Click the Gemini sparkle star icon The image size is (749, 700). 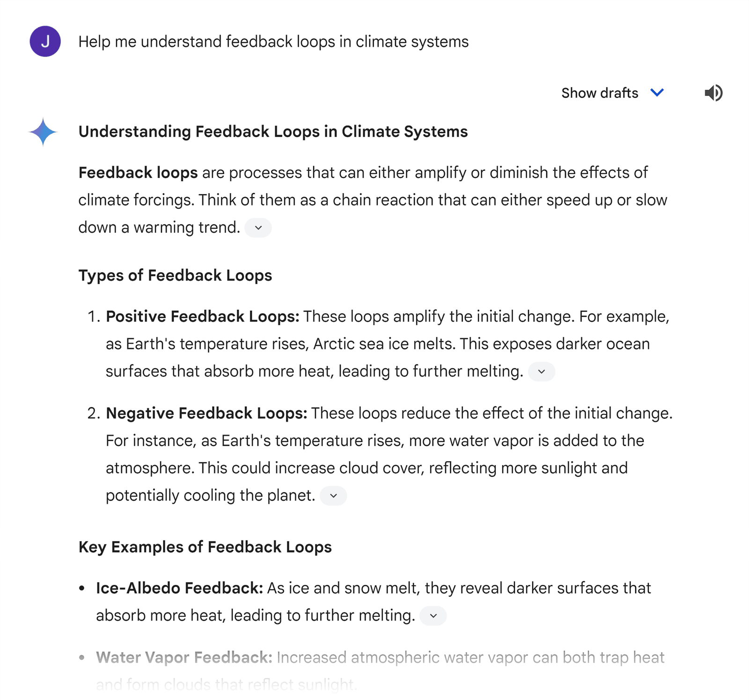(43, 132)
